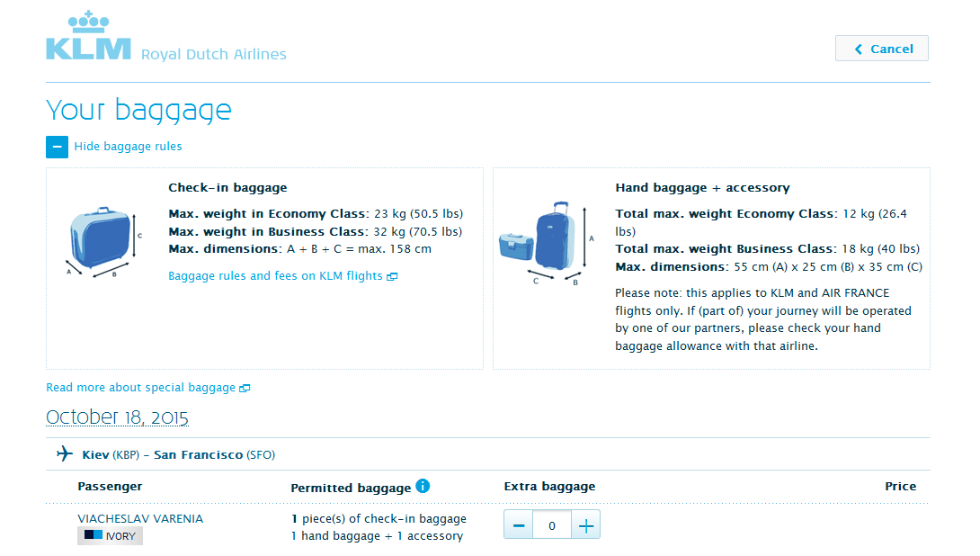Click the Price column header
Viewport: 980px width, 556px height.
click(901, 487)
